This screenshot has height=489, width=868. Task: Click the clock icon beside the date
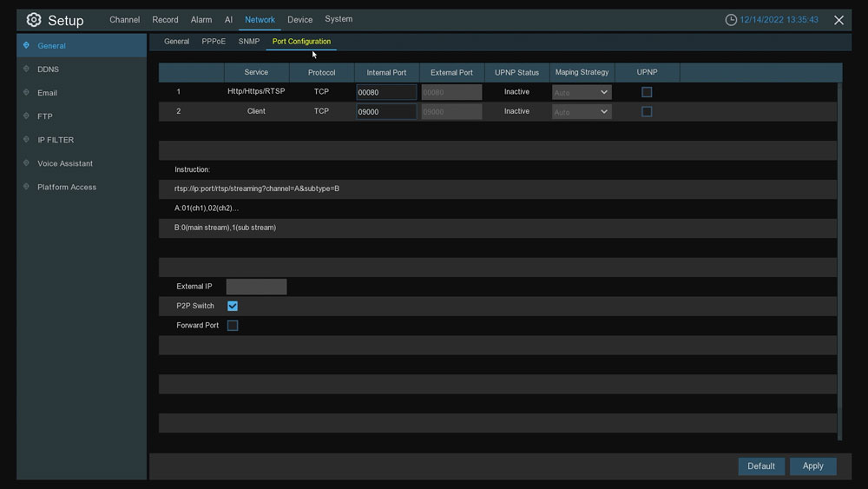pos(731,20)
